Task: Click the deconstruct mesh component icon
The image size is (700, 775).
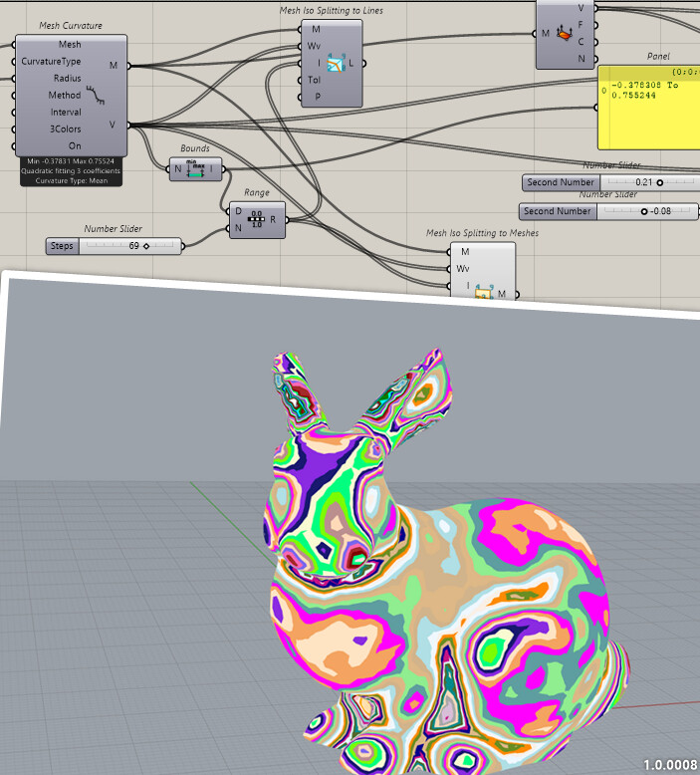Action: click(564, 34)
